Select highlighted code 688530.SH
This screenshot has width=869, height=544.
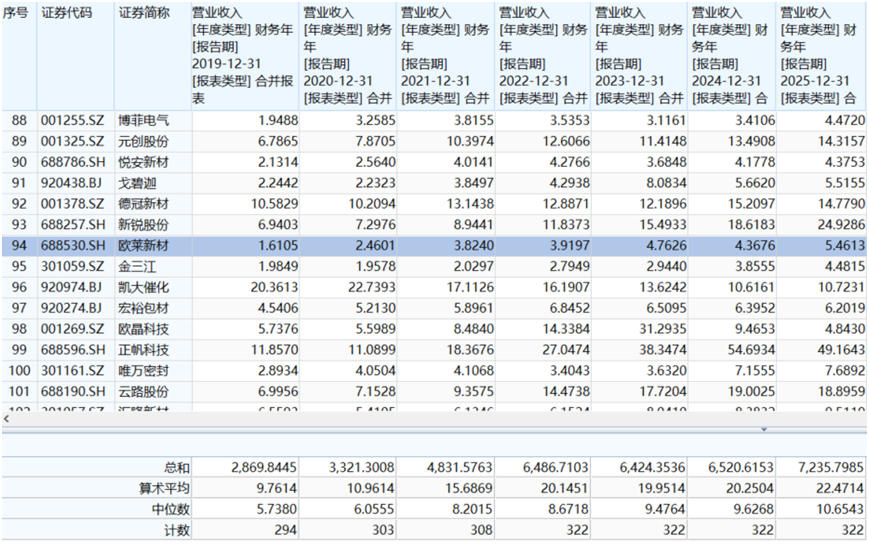point(73,245)
